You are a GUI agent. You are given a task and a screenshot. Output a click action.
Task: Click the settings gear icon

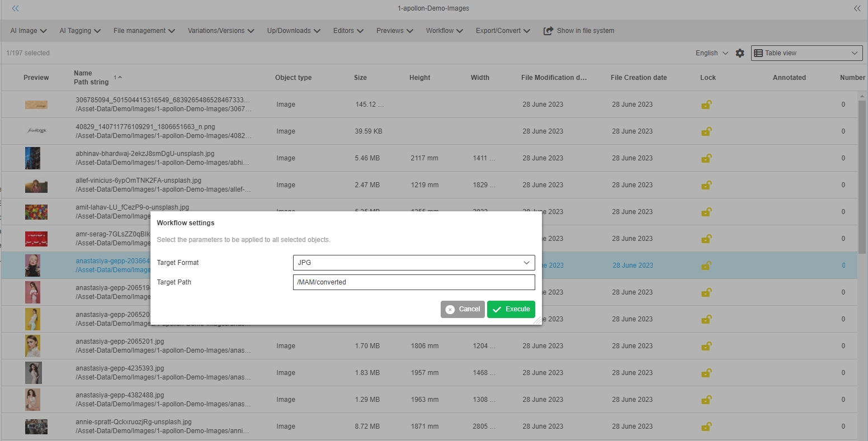(740, 53)
